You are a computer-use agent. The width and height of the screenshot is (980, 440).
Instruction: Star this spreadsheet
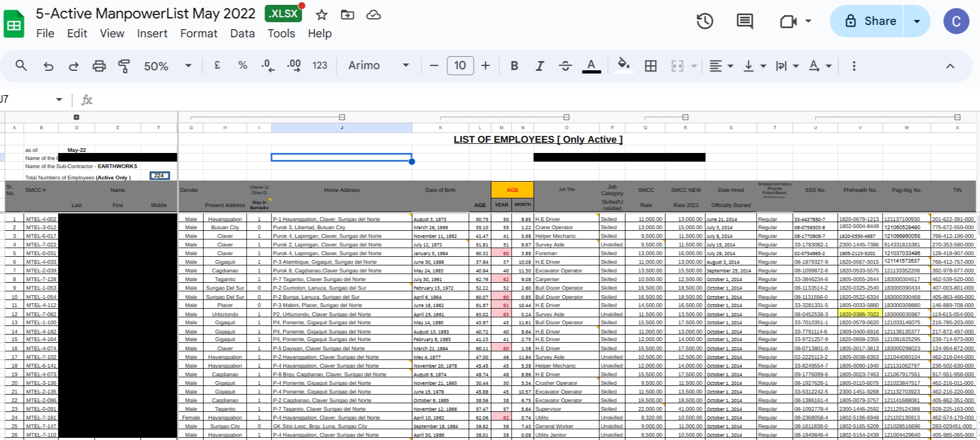click(322, 15)
